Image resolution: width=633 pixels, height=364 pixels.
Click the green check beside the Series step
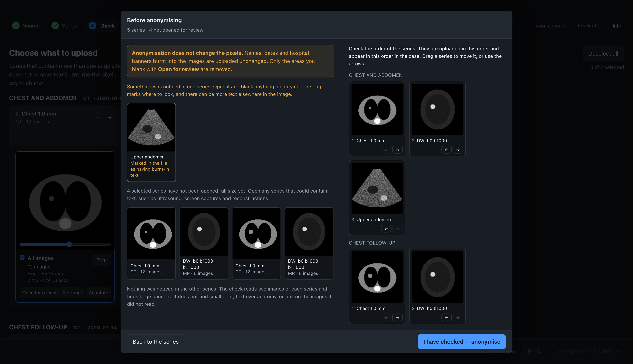click(55, 25)
